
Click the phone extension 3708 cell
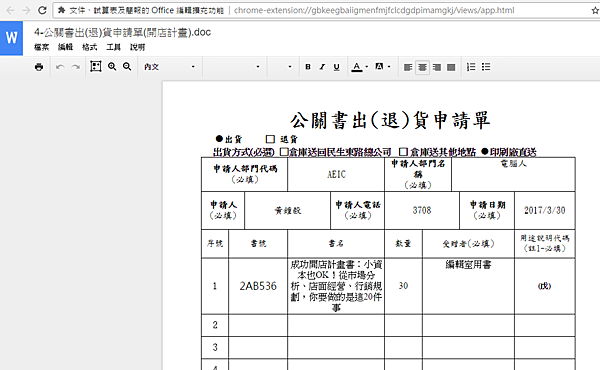[x=422, y=210]
